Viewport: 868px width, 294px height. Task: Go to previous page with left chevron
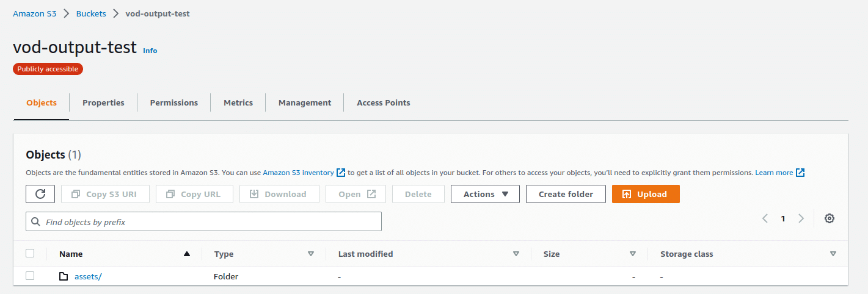pos(765,218)
